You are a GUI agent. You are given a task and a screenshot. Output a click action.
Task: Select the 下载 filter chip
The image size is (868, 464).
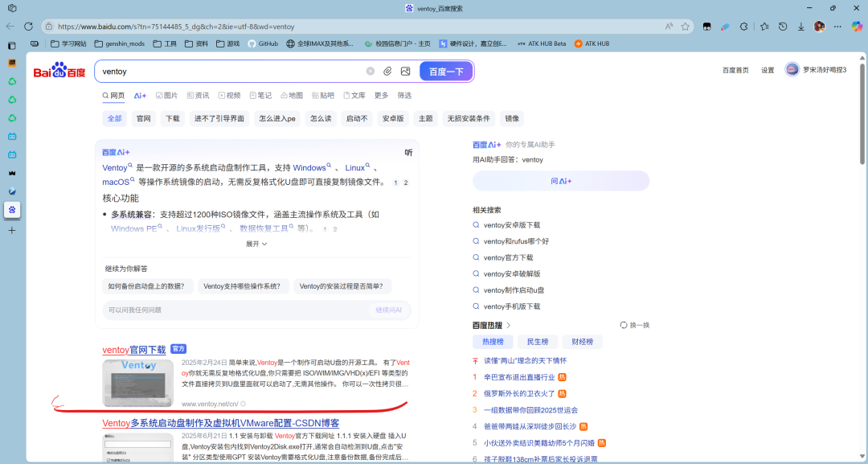click(x=173, y=118)
